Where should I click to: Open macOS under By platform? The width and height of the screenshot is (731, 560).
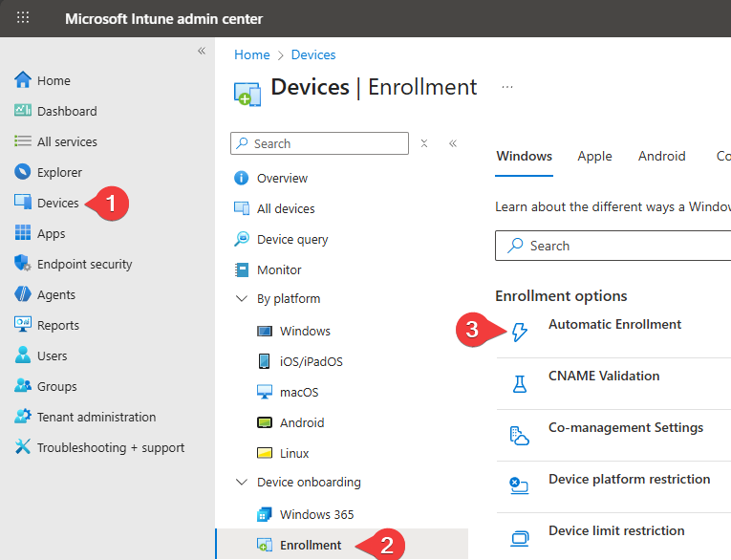tap(299, 392)
